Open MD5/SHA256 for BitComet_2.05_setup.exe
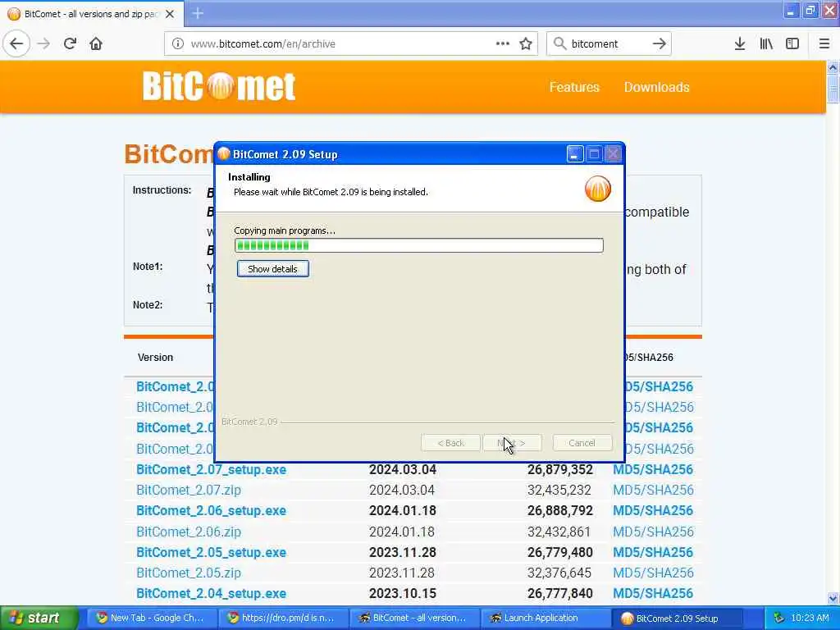Image resolution: width=840 pixels, height=630 pixels. (x=653, y=552)
